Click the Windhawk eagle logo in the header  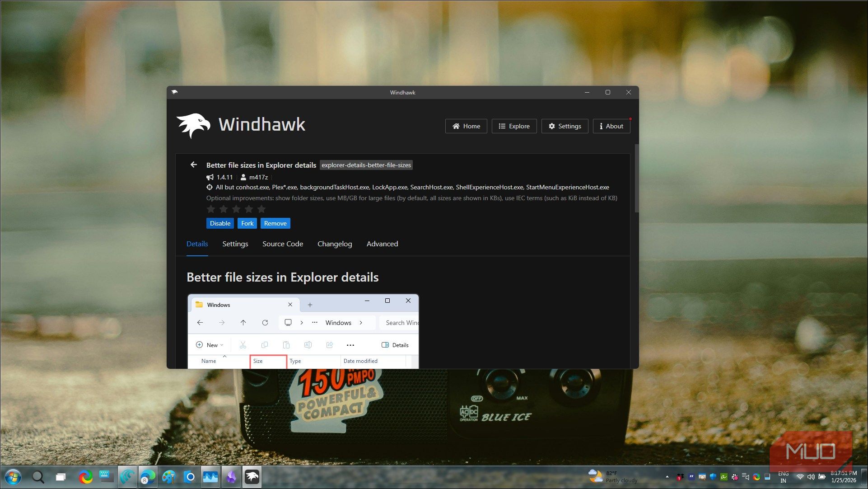193,125
